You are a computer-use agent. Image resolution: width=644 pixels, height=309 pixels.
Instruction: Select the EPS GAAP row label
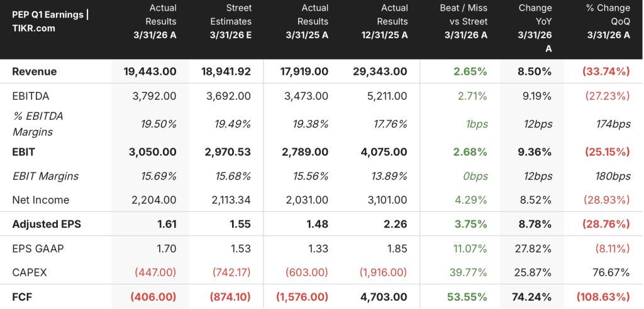[38, 249]
